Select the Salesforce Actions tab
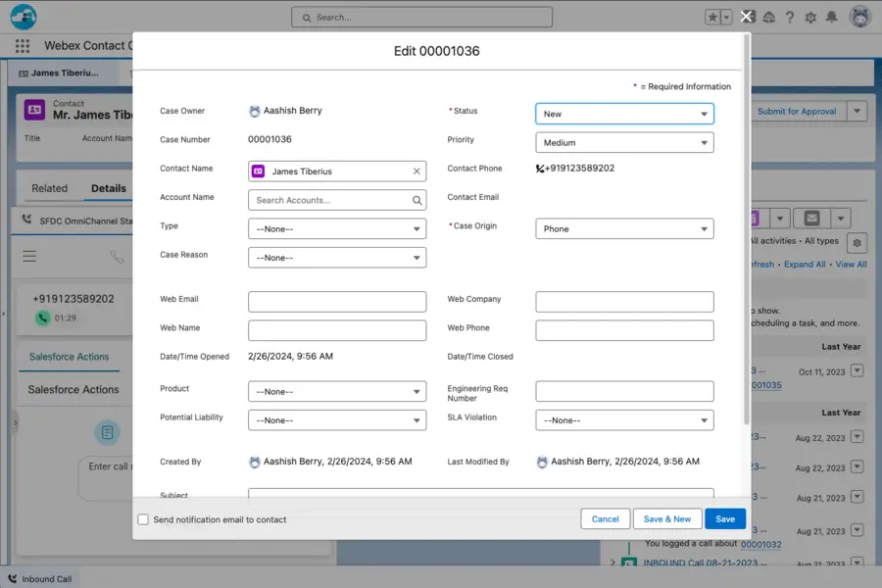 tap(69, 357)
